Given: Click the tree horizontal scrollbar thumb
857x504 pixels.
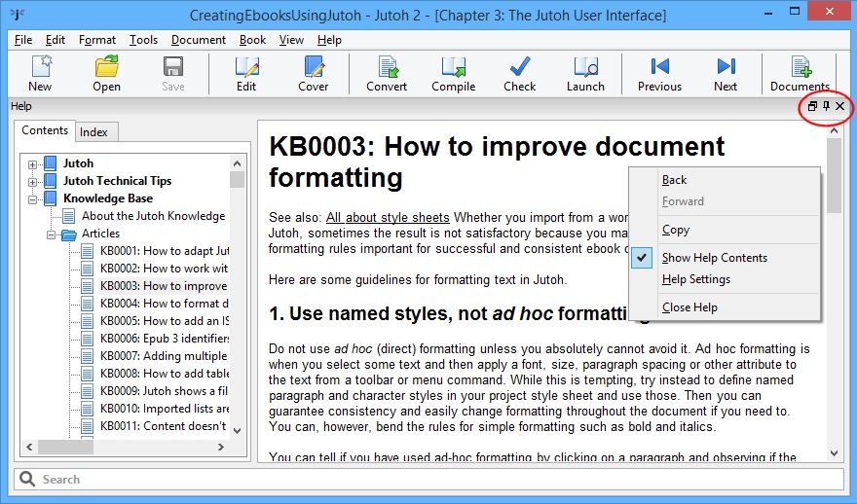Looking at the screenshot, I should pyautogui.click(x=64, y=447).
